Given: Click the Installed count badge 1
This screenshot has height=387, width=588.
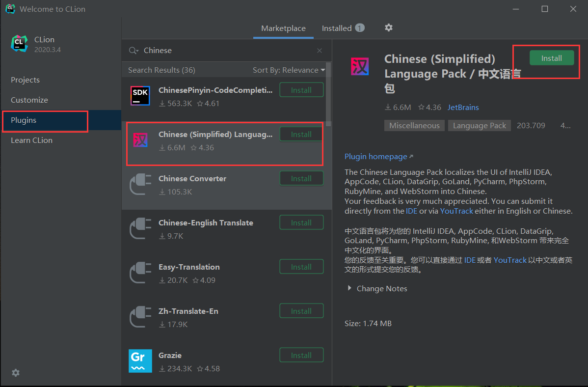Looking at the screenshot, I should pyautogui.click(x=360, y=28).
